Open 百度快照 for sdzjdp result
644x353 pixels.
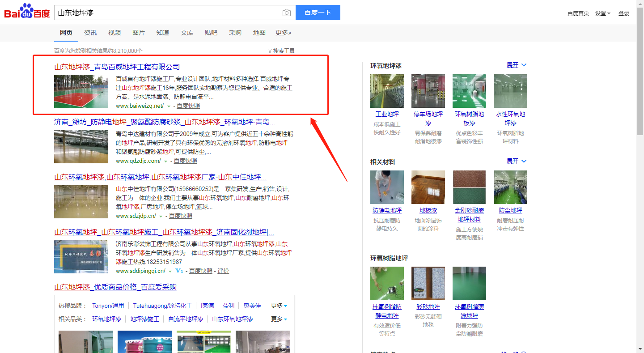click(181, 216)
